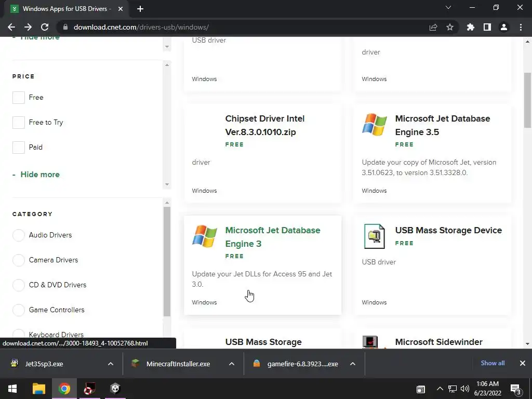Close the downloads bar
532x399 pixels.
[x=523, y=363]
